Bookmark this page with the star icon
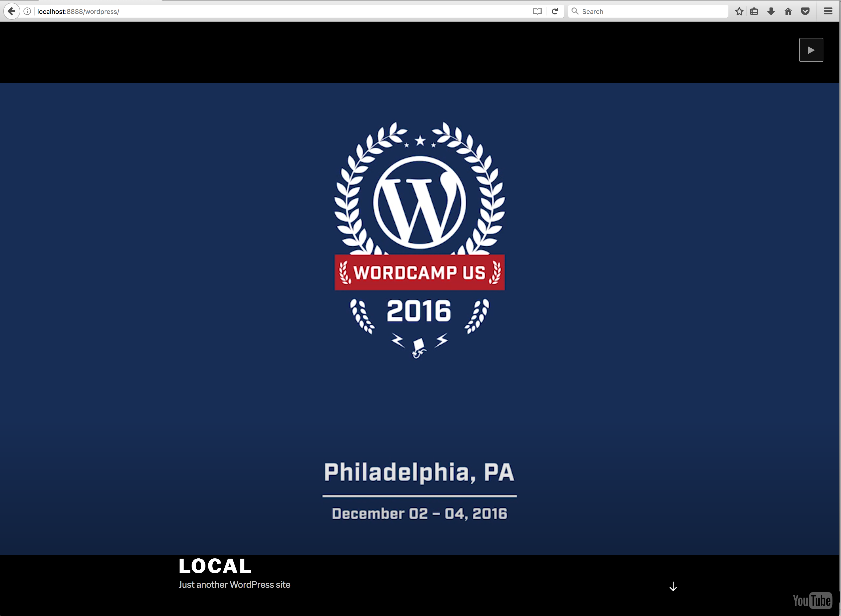 (x=739, y=11)
